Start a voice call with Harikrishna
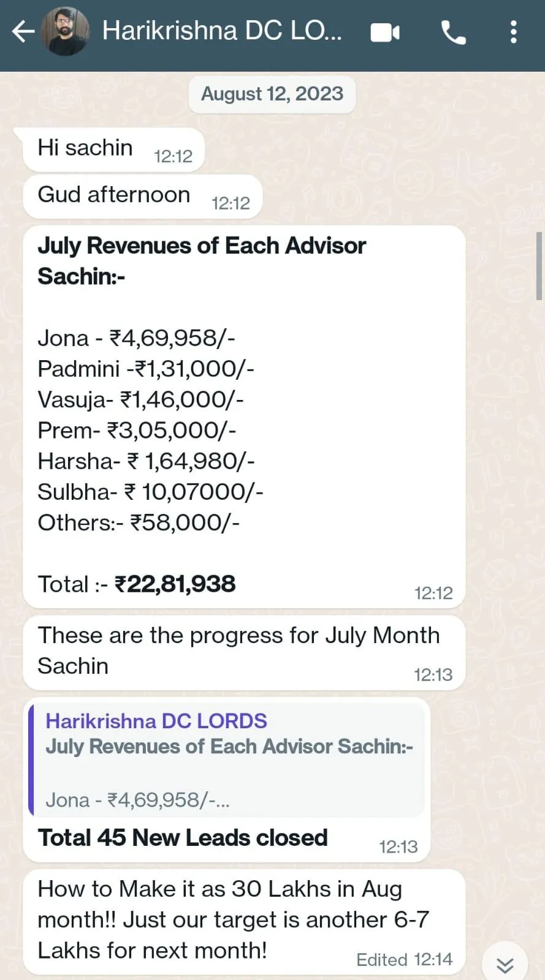Screen dimensions: 545x980 point(453,32)
